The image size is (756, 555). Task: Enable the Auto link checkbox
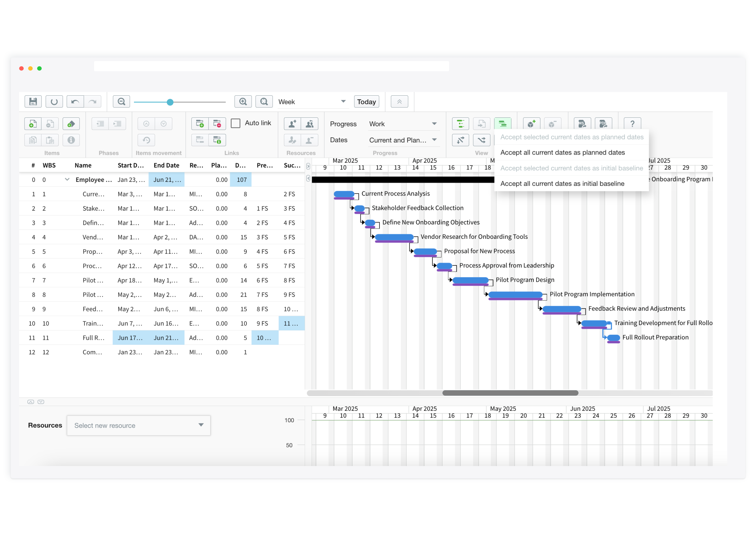coord(236,123)
